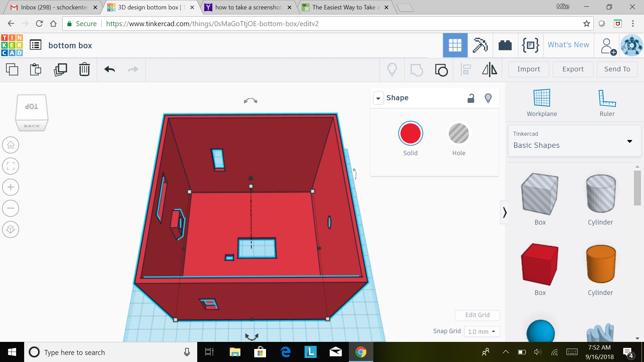Click the browser address bar URL
Image resolution: width=644 pixels, height=362 pixels.
[x=212, y=24]
